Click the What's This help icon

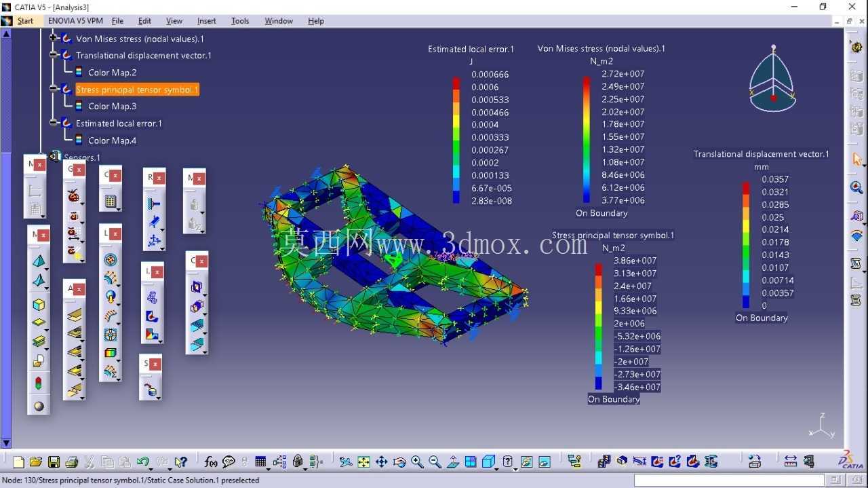(180, 462)
